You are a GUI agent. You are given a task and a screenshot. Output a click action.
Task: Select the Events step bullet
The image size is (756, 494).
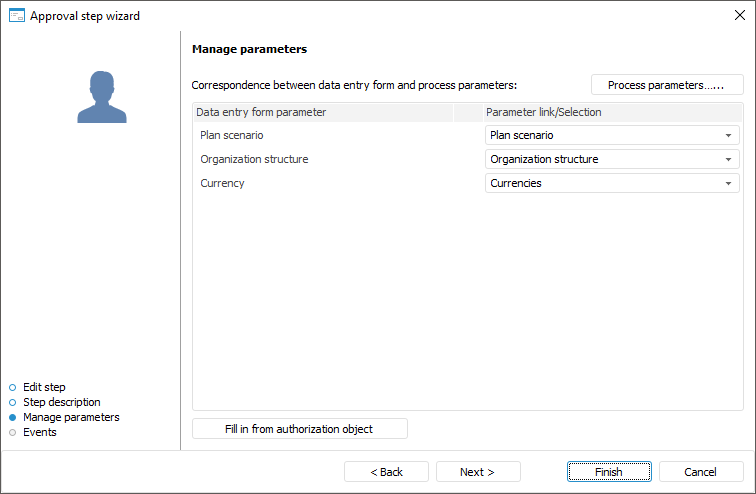(x=12, y=432)
